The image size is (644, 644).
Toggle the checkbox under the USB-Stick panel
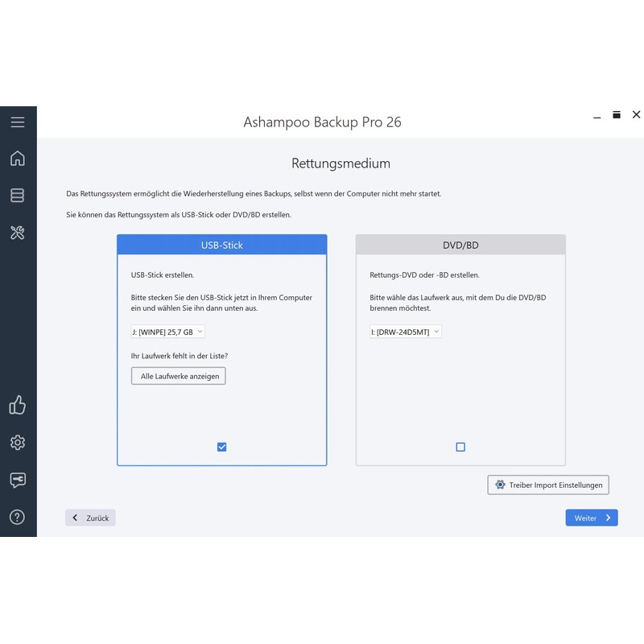[221, 447]
